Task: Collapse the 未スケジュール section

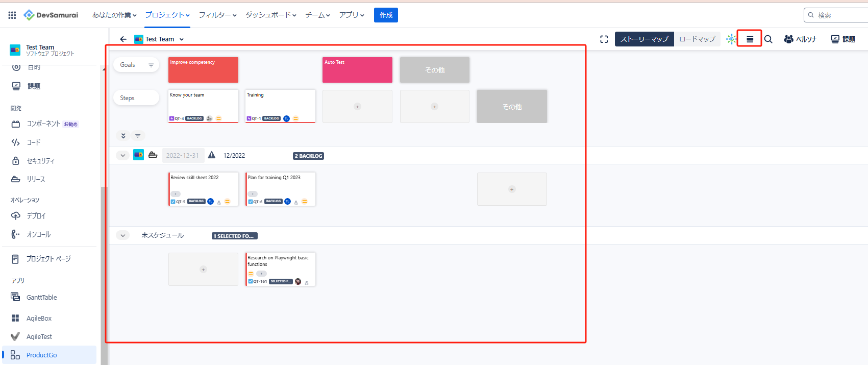Action: (x=122, y=235)
